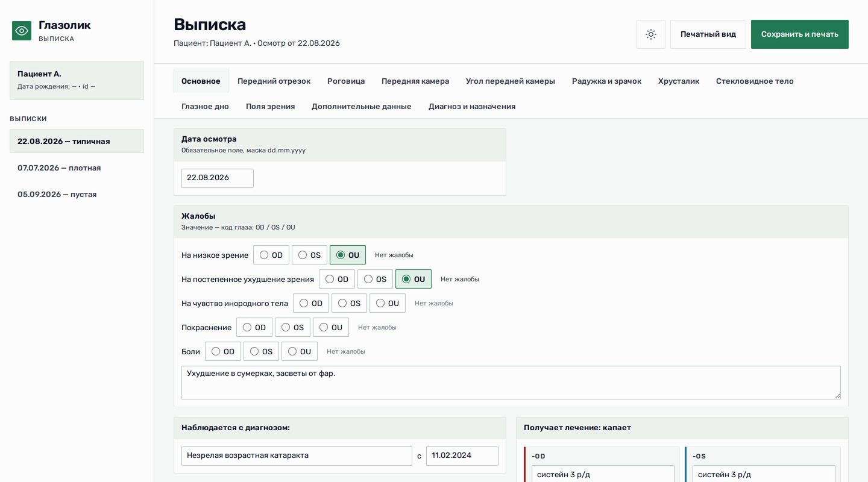Select OS for На постепенное ухудшение зрения
The height and width of the screenshot is (482, 868).
376,279
